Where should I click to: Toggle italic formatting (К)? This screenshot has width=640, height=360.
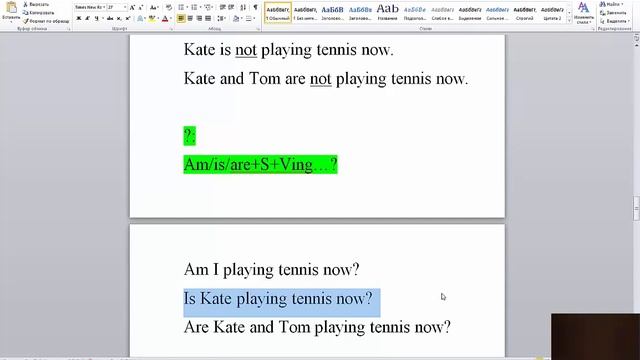point(87,18)
